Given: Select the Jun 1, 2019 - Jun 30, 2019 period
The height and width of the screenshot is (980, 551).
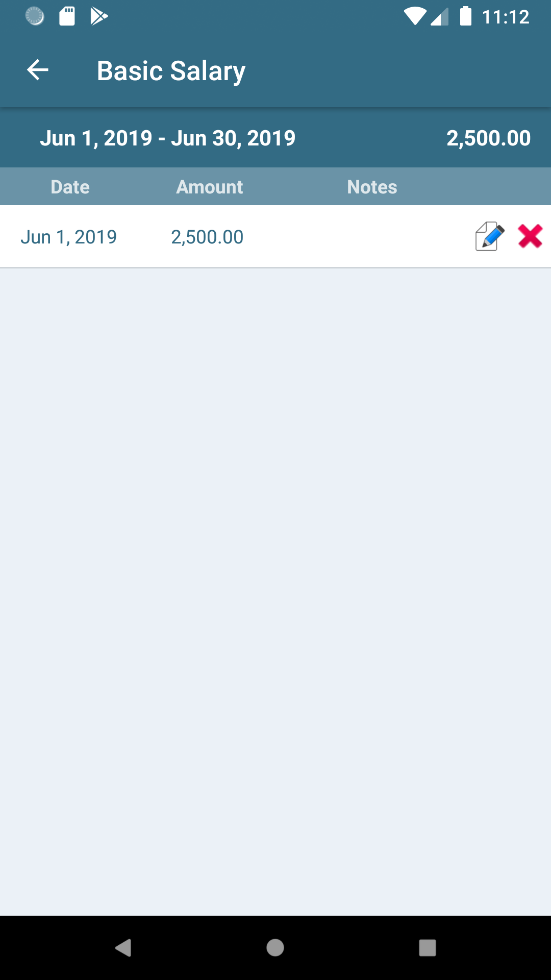Looking at the screenshot, I should (168, 138).
